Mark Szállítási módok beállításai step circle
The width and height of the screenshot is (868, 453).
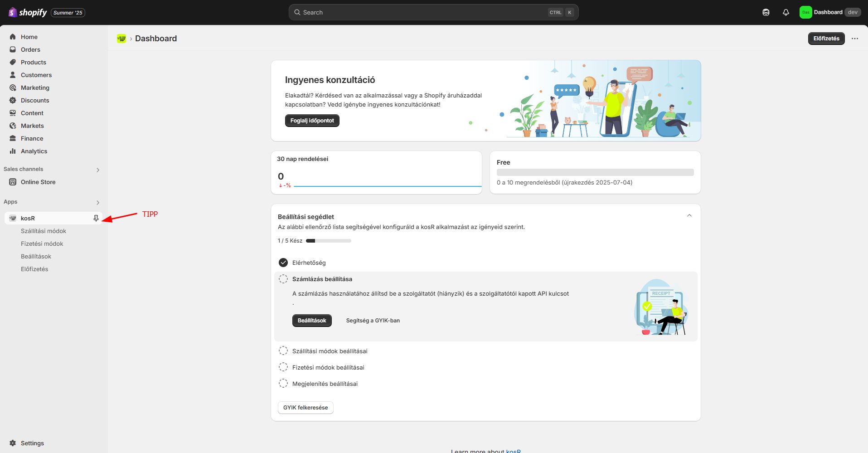pyautogui.click(x=283, y=351)
